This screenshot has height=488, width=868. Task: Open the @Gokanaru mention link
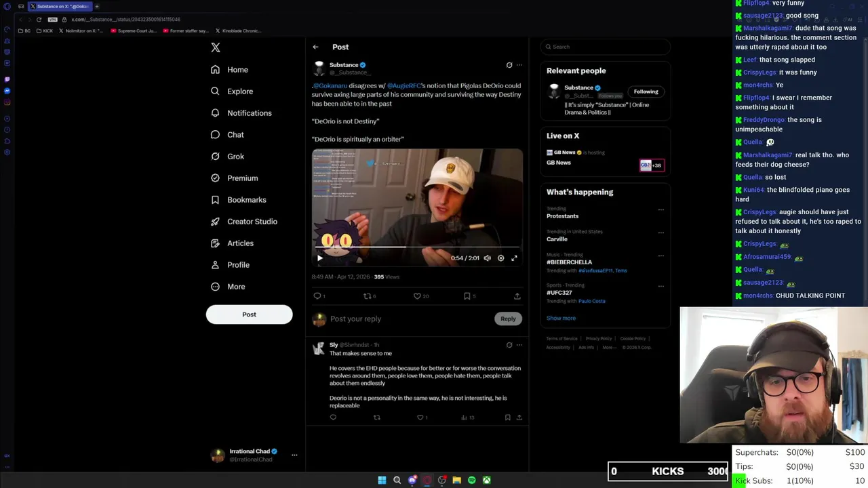pos(330,86)
